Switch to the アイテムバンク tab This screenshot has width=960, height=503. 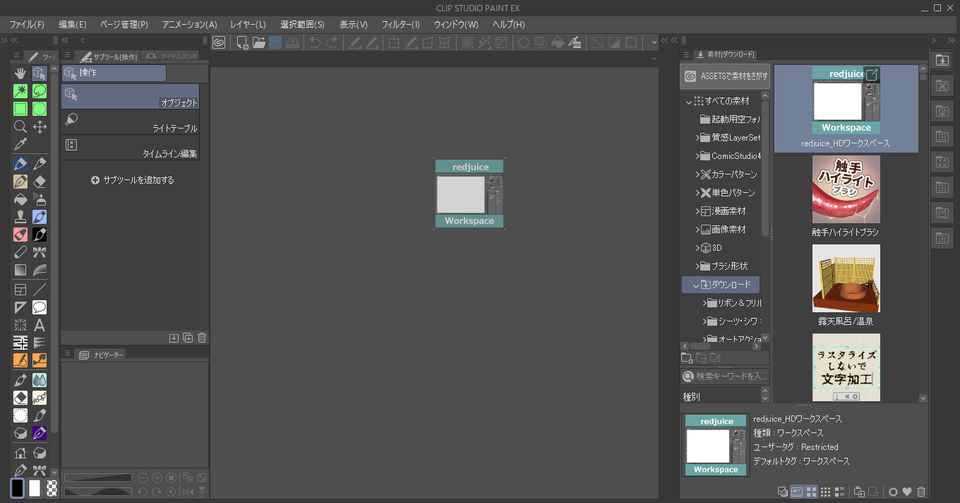click(x=173, y=56)
